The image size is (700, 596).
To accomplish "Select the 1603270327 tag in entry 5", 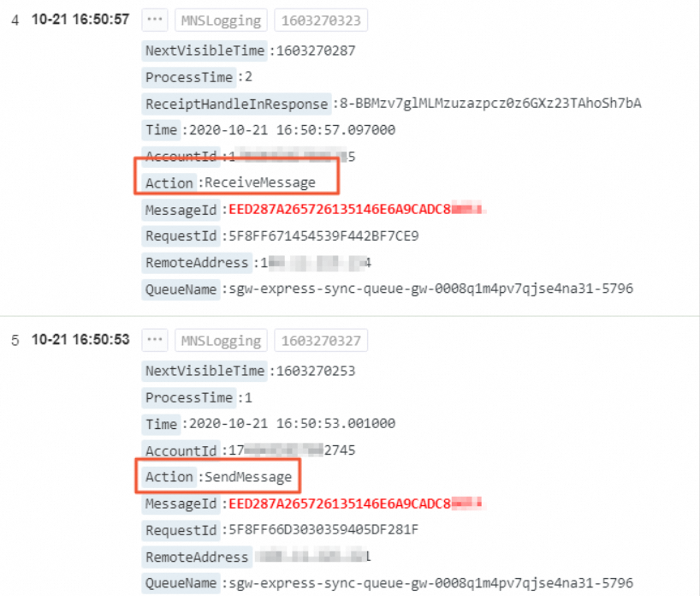I will tap(321, 340).
